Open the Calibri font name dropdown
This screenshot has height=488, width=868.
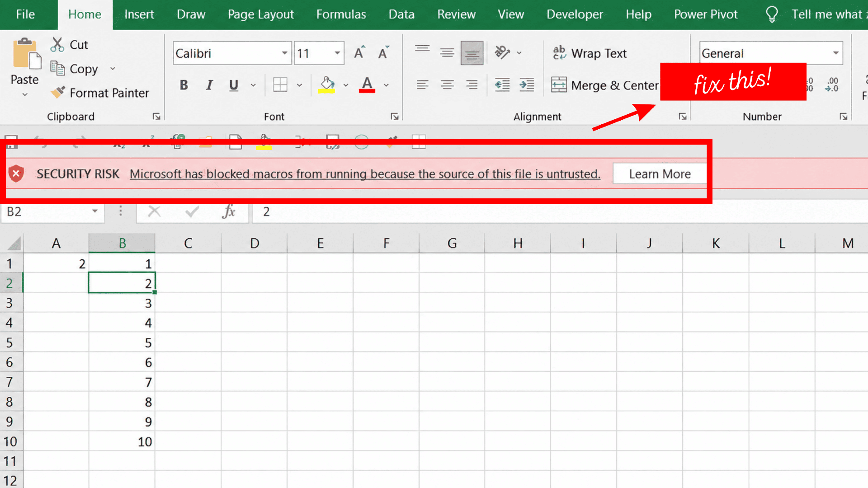coord(284,53)
